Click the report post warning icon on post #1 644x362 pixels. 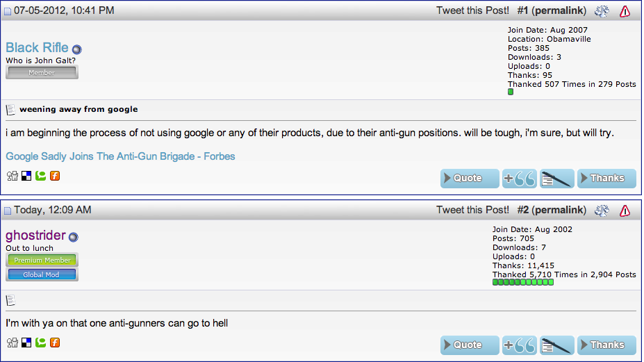[625, 11]
